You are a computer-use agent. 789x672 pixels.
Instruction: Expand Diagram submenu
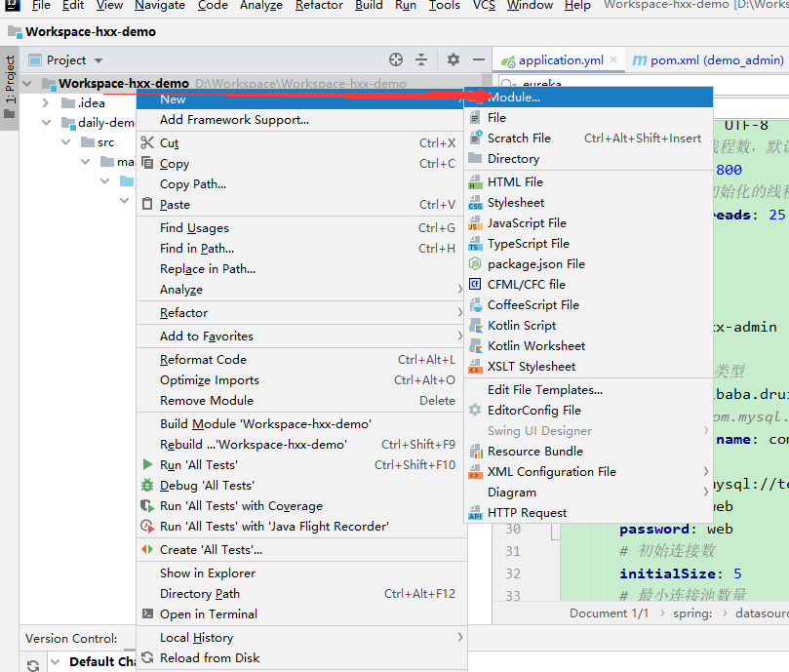coord(589,493)
